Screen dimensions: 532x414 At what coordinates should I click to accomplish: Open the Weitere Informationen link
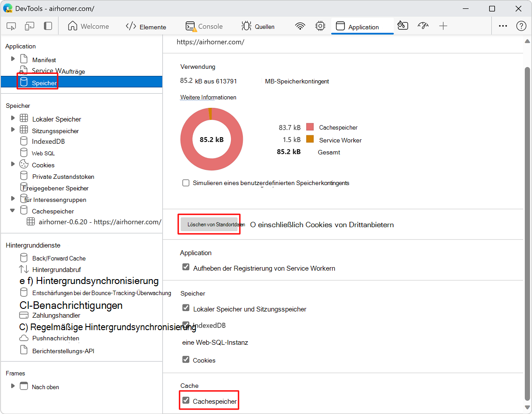point(208,97)
